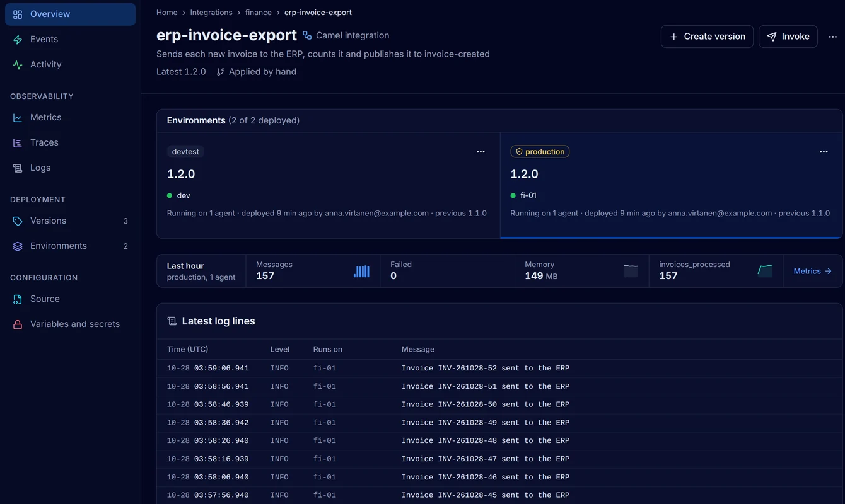
Task: Click the Create version button
Action: tap(707, 37)
